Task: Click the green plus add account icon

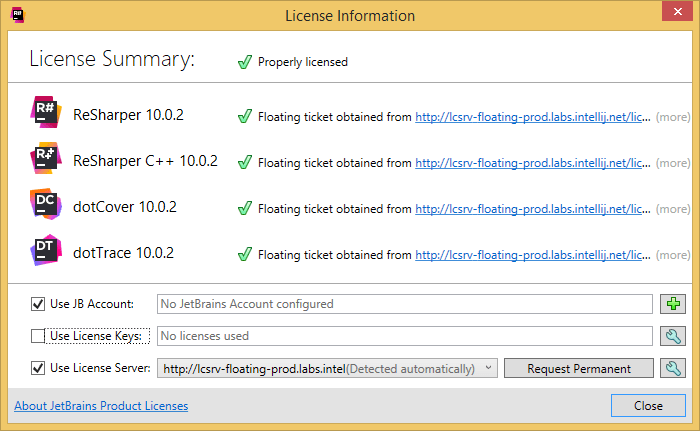Action: (x=672, y=304)
